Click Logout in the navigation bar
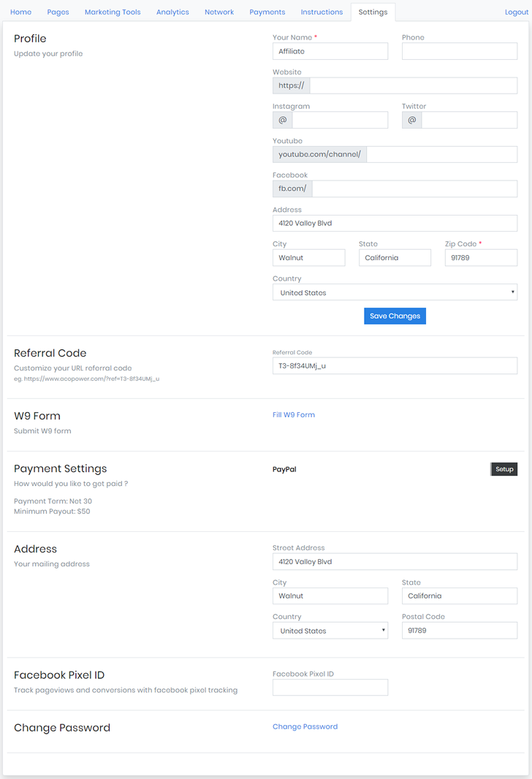This screenshot has width=532, height=779. 516,12
